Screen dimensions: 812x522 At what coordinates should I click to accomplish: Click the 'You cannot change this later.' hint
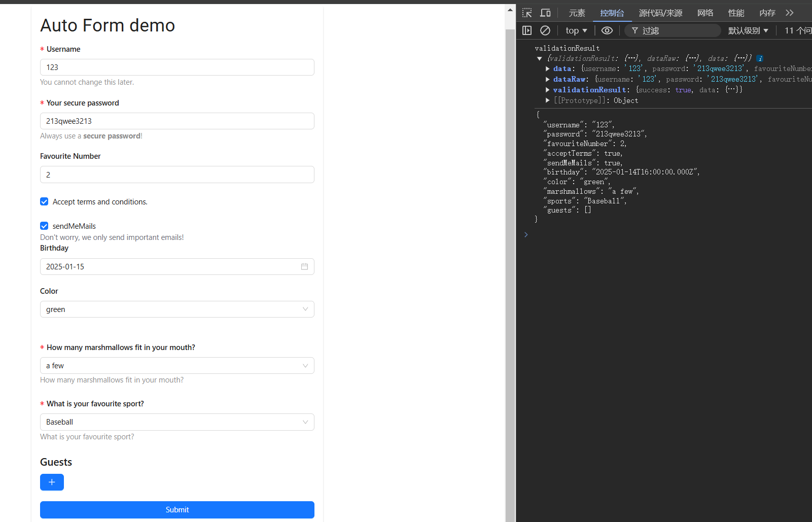tap(87, 82)
